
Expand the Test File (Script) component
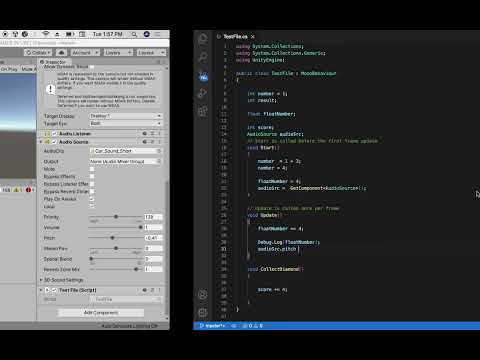click(41, 290)
